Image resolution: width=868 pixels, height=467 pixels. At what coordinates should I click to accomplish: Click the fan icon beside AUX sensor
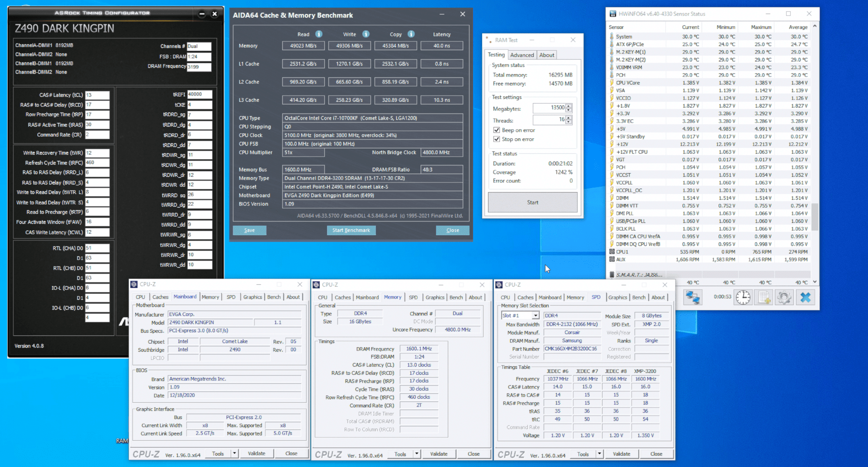pos(612,259)
